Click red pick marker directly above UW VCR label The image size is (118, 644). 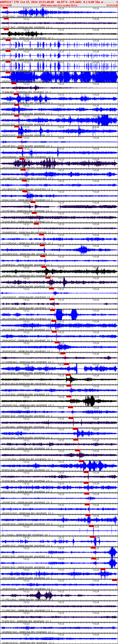(x=103, y=569)
